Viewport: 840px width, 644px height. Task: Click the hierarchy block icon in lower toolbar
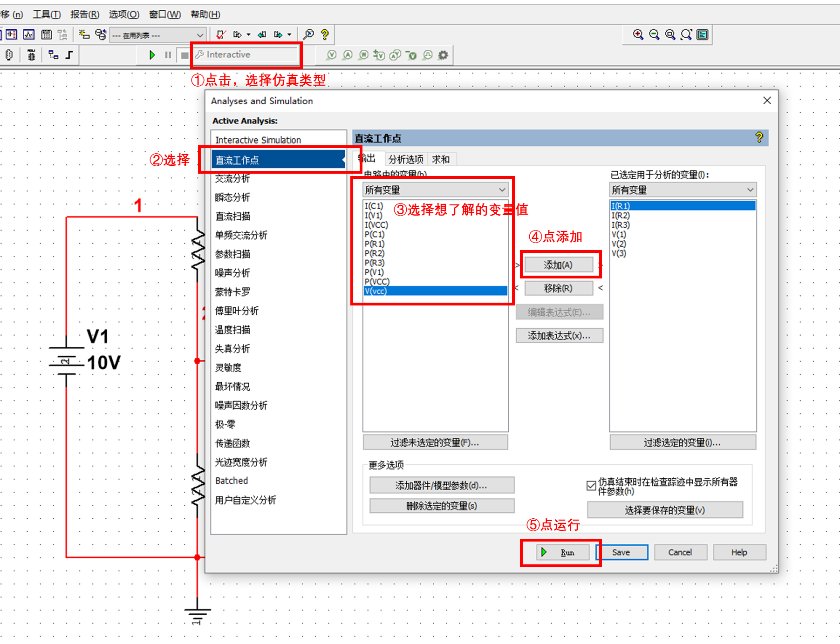[54, 55]
